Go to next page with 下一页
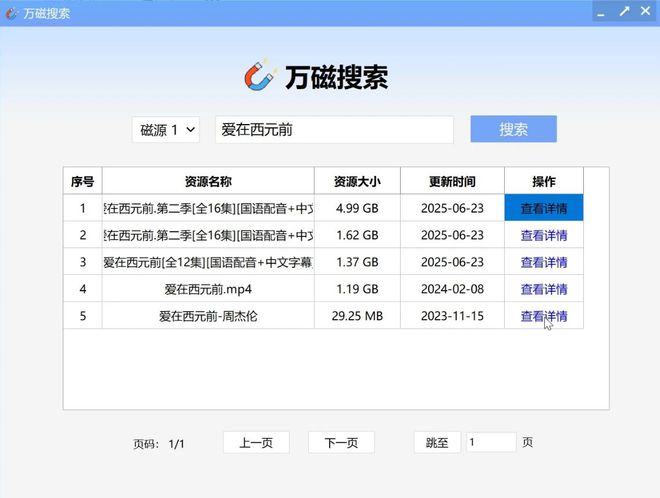Screen dimensions: 660x498 341,442
